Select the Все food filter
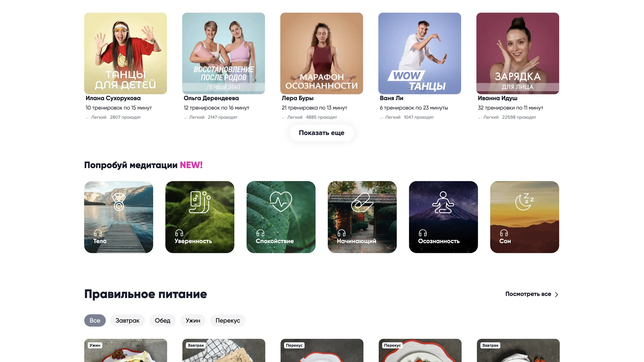This screenshot has height=362, width=644. (x=95, y=320)
